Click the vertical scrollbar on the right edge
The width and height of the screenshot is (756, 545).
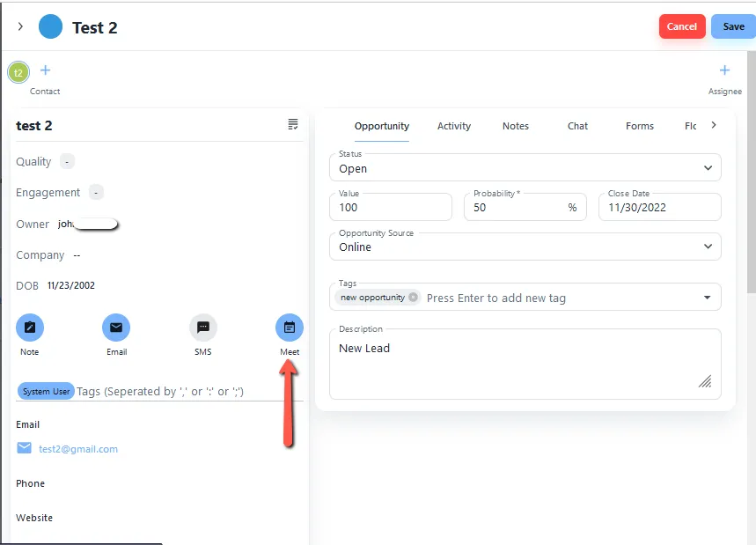click(x=752, y=171)
